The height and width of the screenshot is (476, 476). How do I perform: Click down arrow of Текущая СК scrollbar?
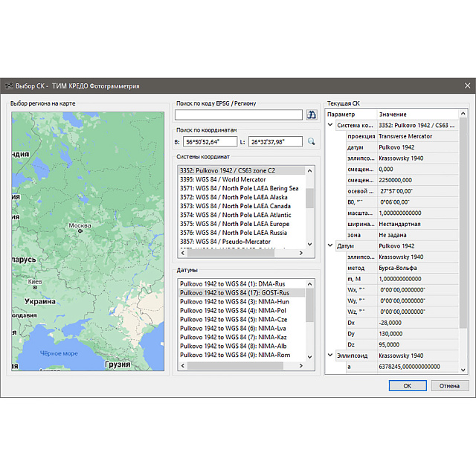pyautogui.click(x=463, y=370)
